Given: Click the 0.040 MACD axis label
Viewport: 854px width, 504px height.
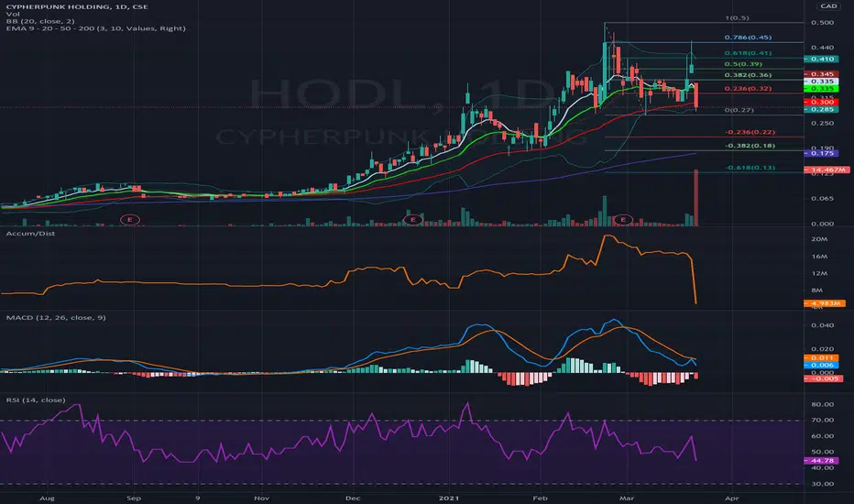Looking at the screenshot, I should (x=823, y=325).
